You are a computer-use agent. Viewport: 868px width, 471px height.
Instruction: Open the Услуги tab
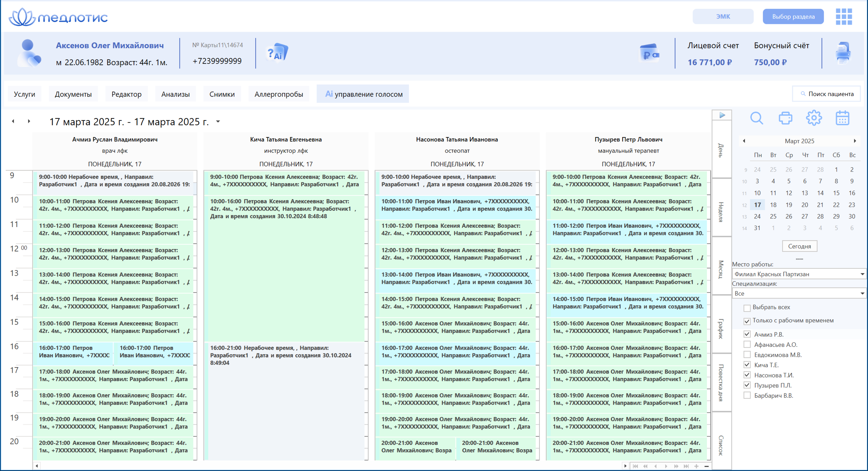coord(24,94)
